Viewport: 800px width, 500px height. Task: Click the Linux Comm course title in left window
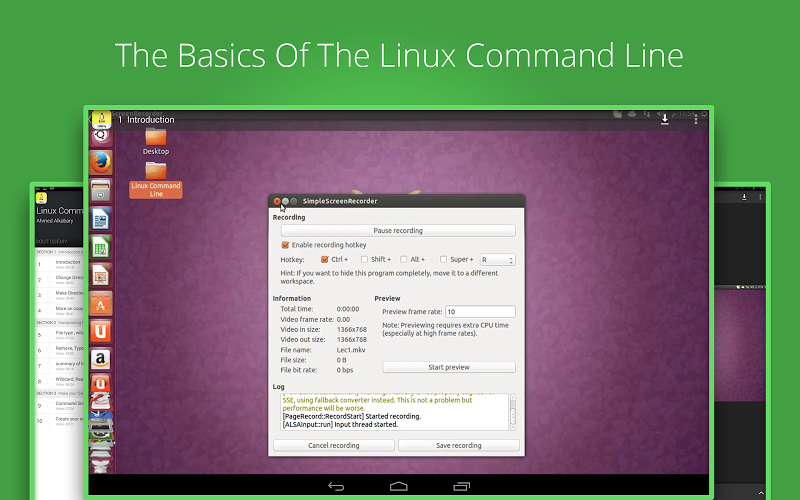[60, 211]
